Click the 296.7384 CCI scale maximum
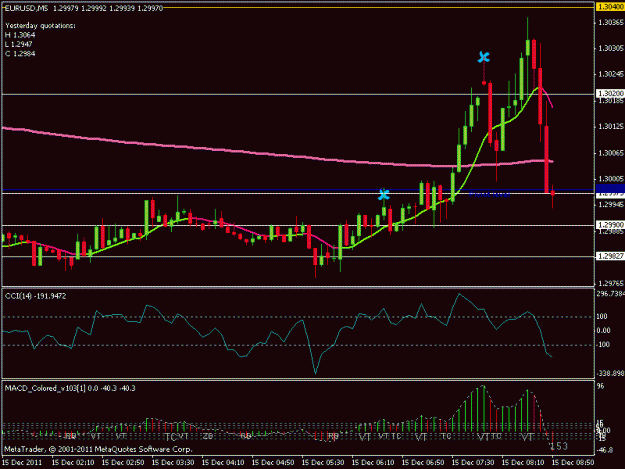625x469 pixels. [x=610, y=294]
